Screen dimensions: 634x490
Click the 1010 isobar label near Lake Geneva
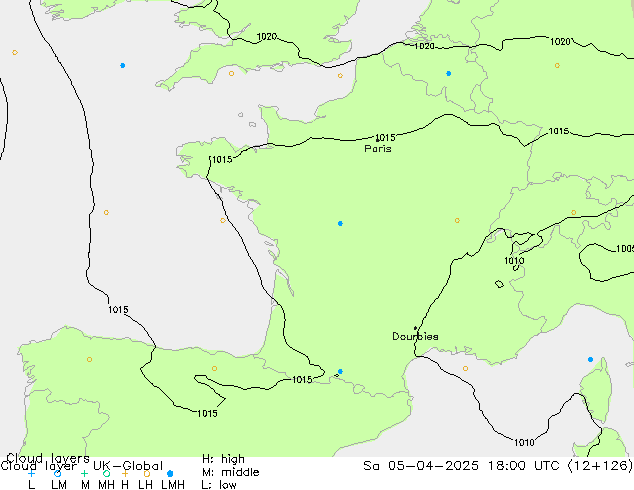point(514,261)
